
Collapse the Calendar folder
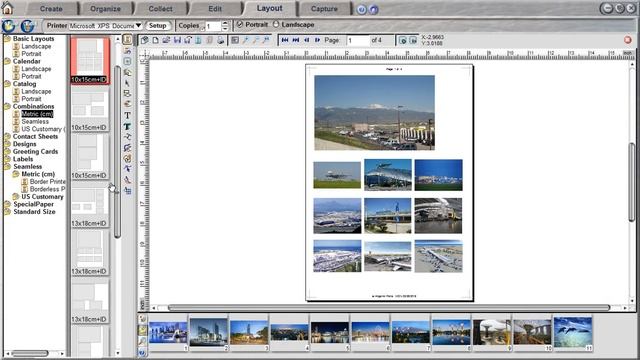7,61
